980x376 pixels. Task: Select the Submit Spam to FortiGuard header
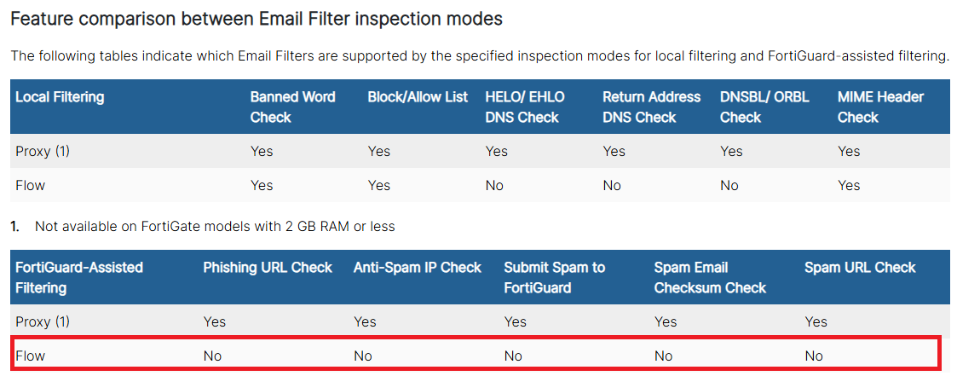[554, 277]
